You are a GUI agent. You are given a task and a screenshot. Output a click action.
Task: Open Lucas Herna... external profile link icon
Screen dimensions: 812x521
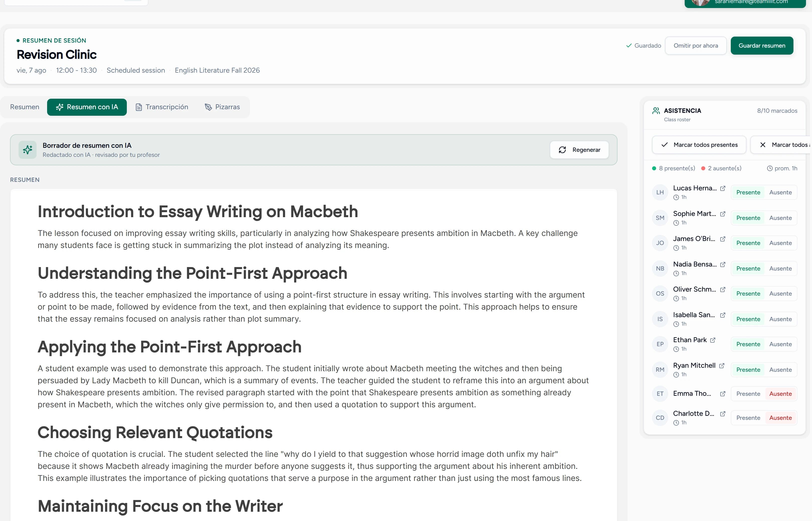pyautogui.click(x=723, y=188)
